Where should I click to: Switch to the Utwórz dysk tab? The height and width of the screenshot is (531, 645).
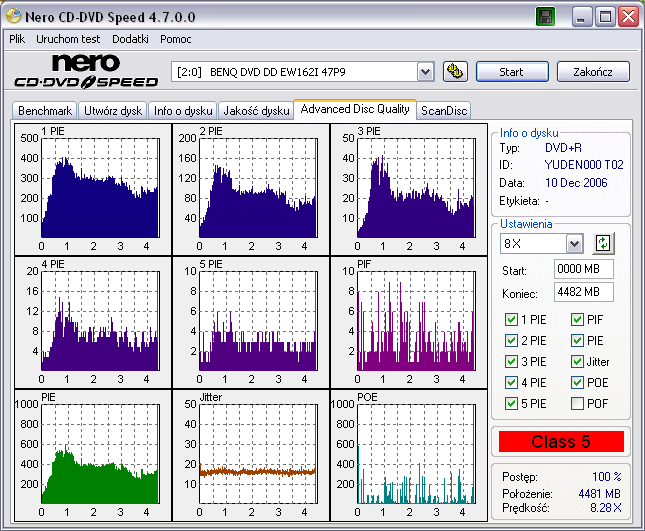(113, 111)
